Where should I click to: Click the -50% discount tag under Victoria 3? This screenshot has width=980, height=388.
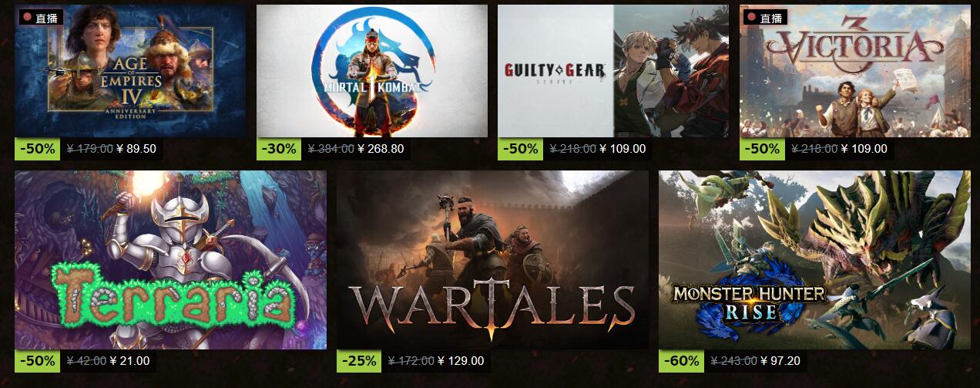[763, 149]
